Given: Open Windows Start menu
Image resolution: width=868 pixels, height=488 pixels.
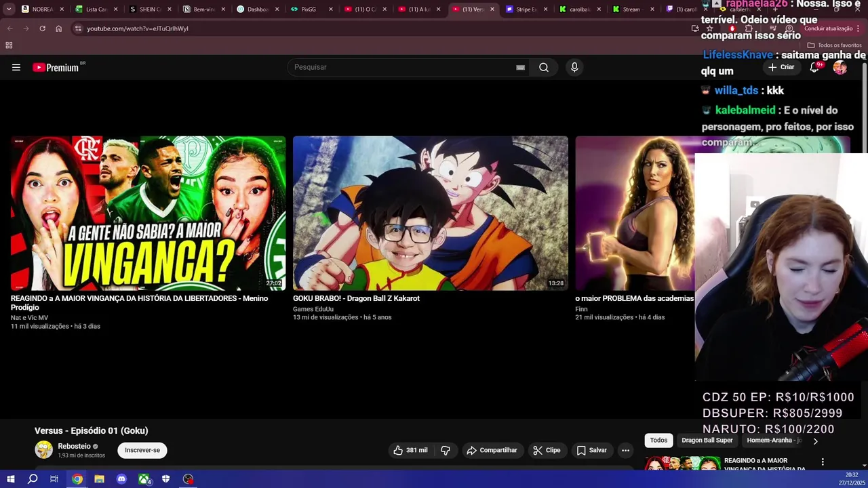Looking at the screenshot, I should (x=10, y=479).
